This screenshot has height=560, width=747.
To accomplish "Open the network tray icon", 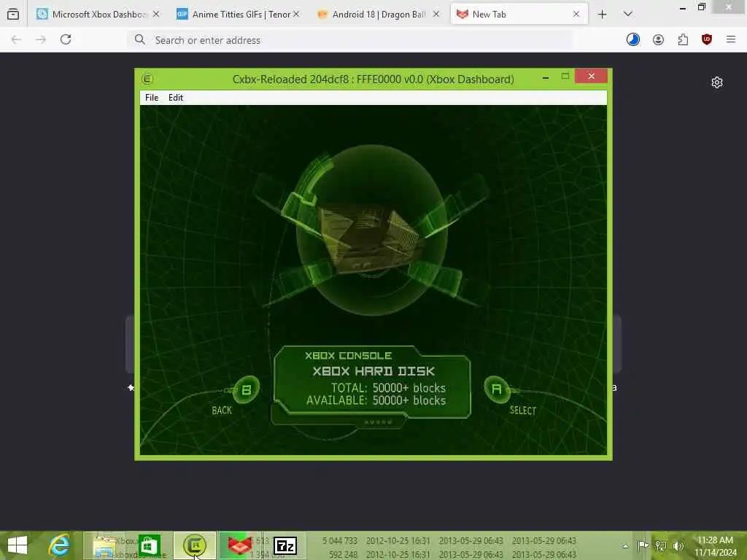I will [x=660, y=545].
